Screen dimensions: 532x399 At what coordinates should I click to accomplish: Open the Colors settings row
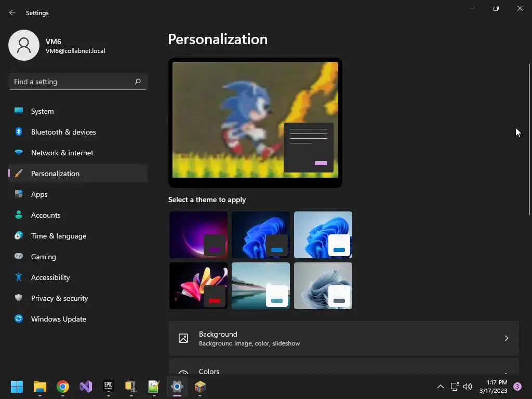(344, 367)
